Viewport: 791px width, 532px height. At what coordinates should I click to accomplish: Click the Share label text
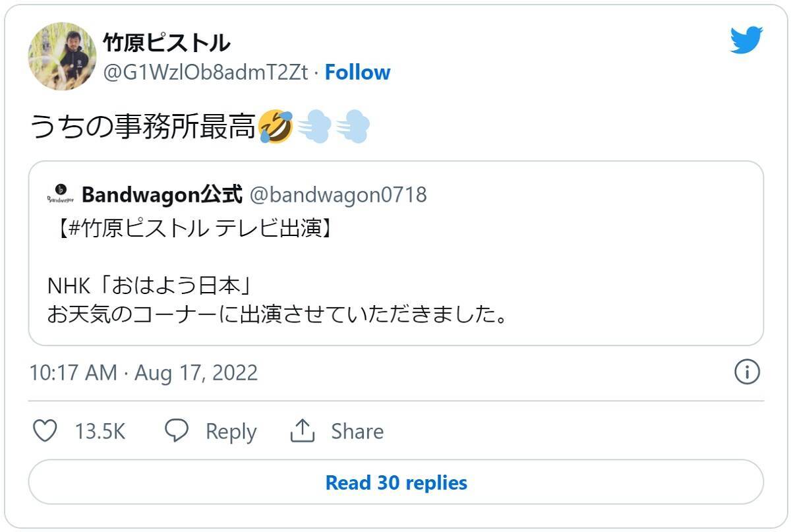(x=357, y=431)
